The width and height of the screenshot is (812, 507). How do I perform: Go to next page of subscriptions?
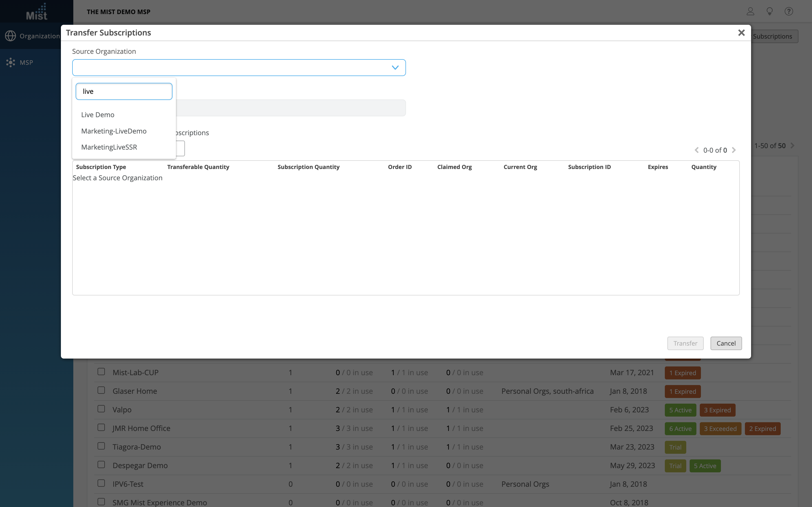[x=734, y=150]
